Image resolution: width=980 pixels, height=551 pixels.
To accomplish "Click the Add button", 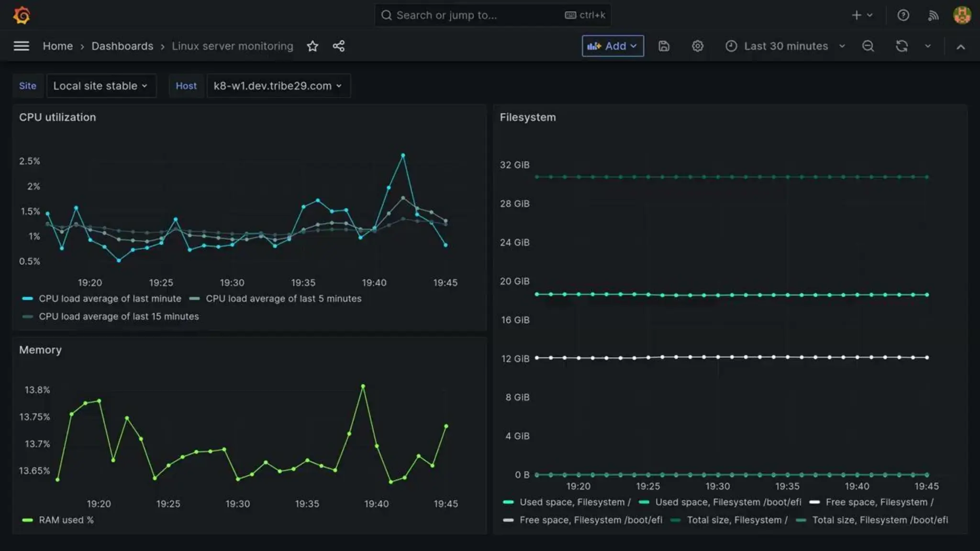I will (612, 46).
